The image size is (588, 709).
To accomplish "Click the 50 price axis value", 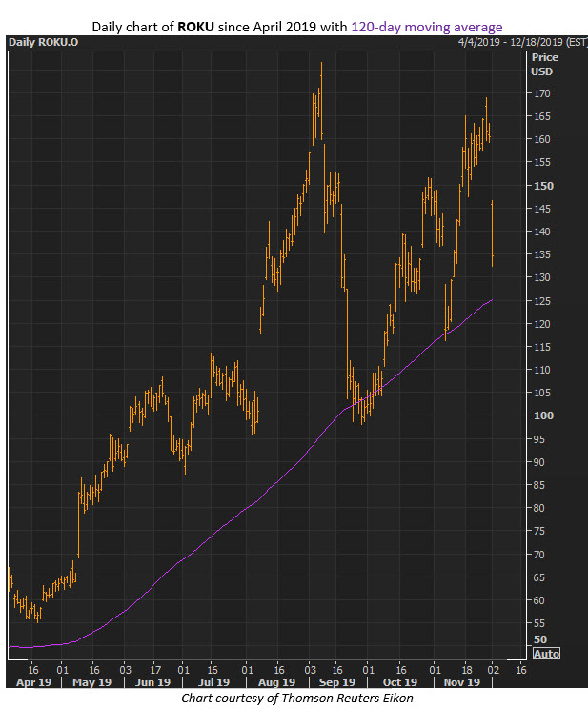I will click(x=540, y=639).
